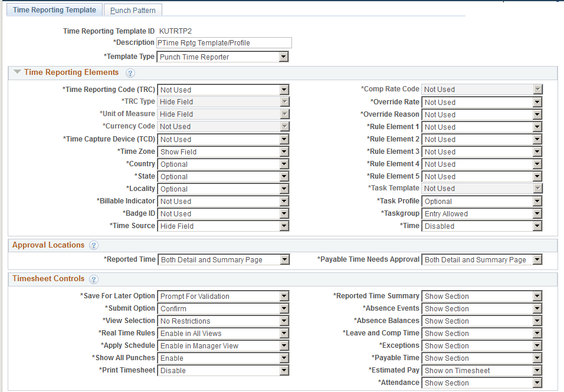Open the Time Zone dropdown
Screen dimensions: 564x392
[284, 151]
